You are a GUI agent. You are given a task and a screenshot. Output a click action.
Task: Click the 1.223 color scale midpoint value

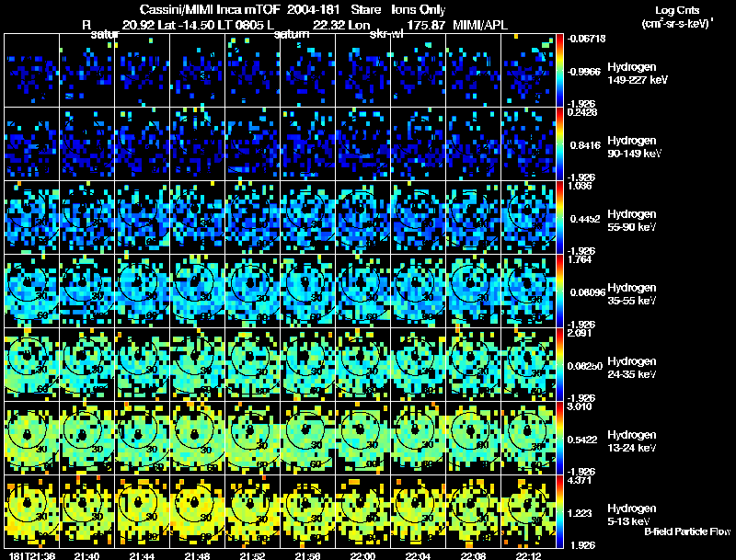581,513
